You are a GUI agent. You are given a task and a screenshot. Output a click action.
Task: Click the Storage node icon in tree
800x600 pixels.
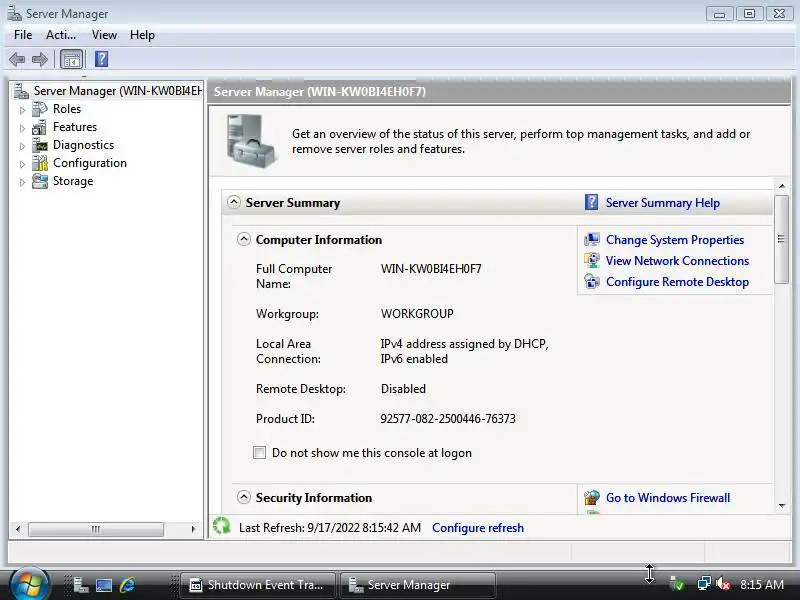[x=39, y=181]
